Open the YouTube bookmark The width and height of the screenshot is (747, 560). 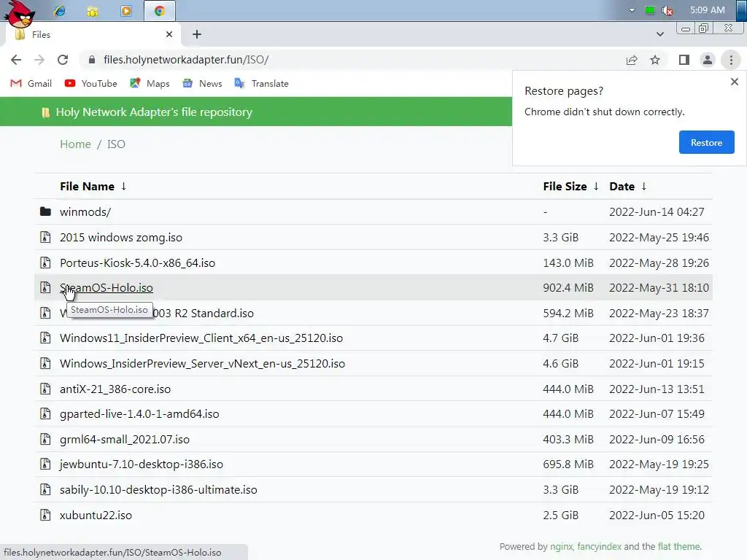coord(91,83)
